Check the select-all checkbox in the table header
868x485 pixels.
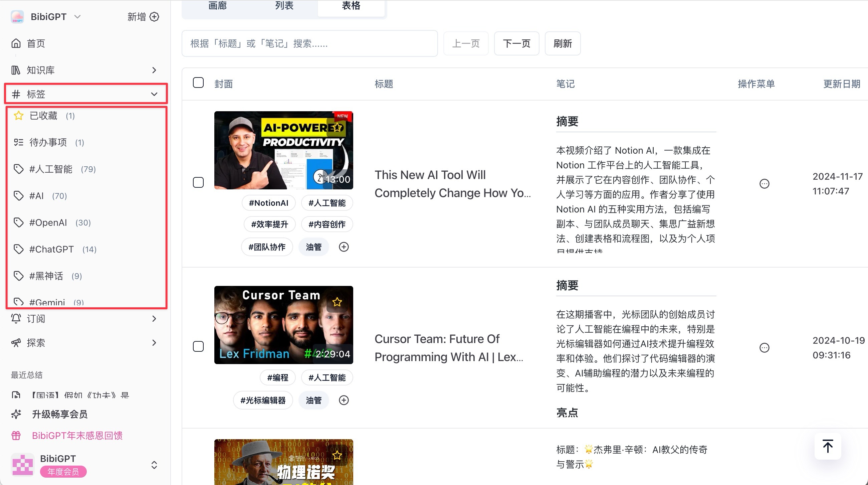coord(198,83)
